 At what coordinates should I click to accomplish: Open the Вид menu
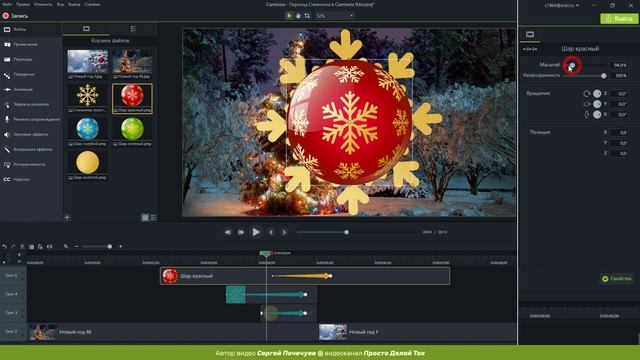pos(60,4)
